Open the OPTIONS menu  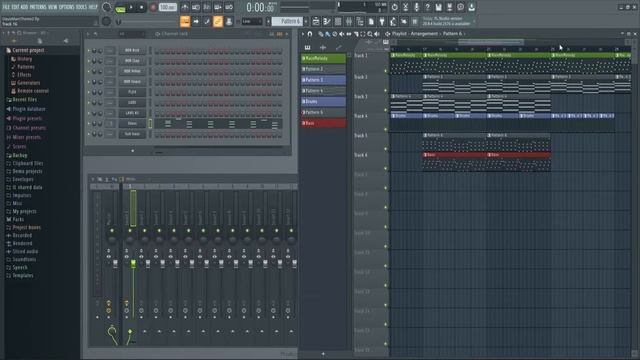67,7
